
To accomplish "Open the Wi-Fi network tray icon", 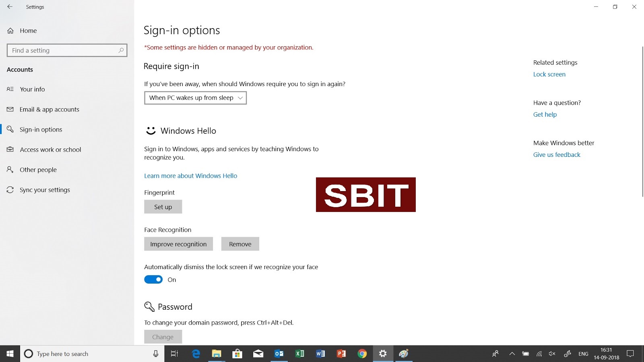I will (x=539, y=354).
